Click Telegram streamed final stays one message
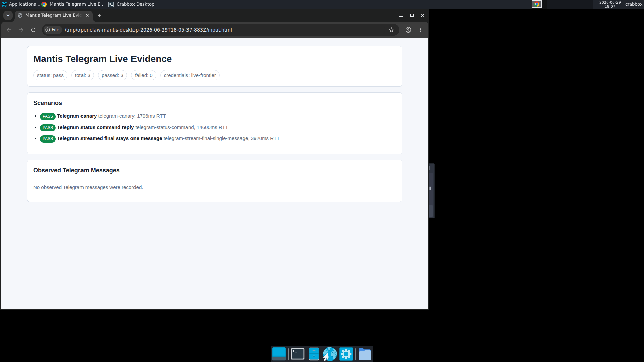 pyautogui.click(x=109, y=138)
